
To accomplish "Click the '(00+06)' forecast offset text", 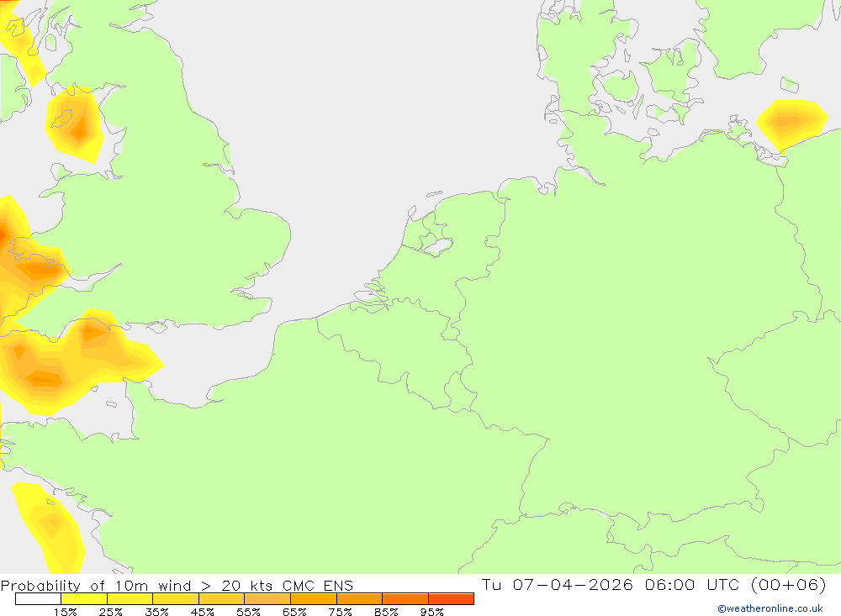I will [x=789, y=584].
